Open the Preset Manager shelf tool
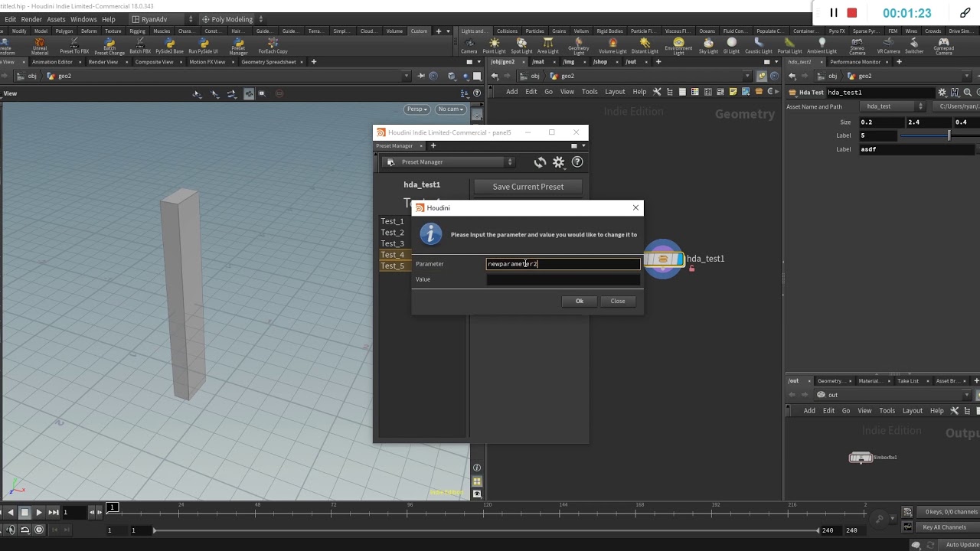980x551 pixels. click(x=238, y=46)
